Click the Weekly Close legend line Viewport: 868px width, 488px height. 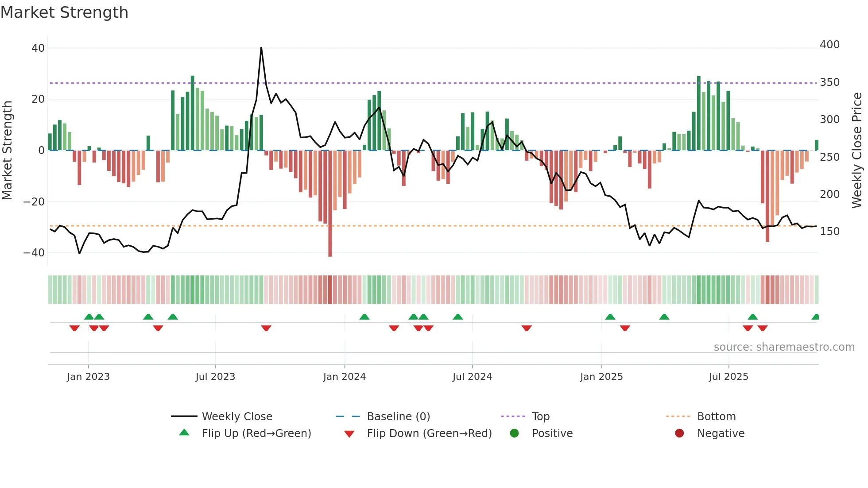coord(184,416)
